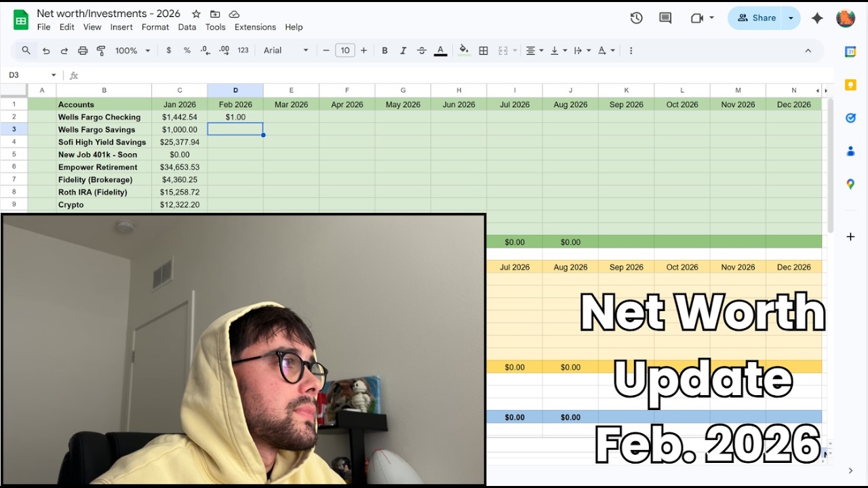Select the Feb 2026 $1.00 cell
Image resolution: width=868 pixels, height=488 pixels.
click(x=235, y=117)
